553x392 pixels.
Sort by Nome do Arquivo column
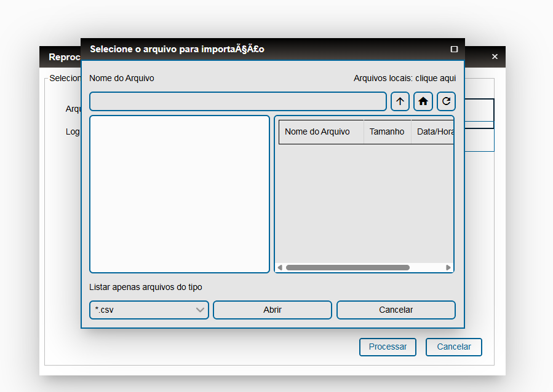321,131
